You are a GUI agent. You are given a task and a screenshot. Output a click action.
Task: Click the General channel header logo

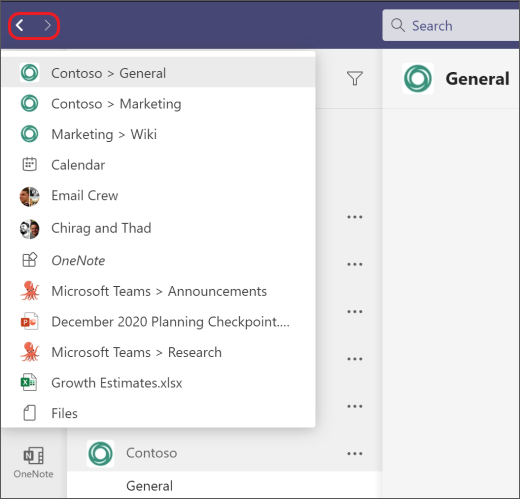418,79
